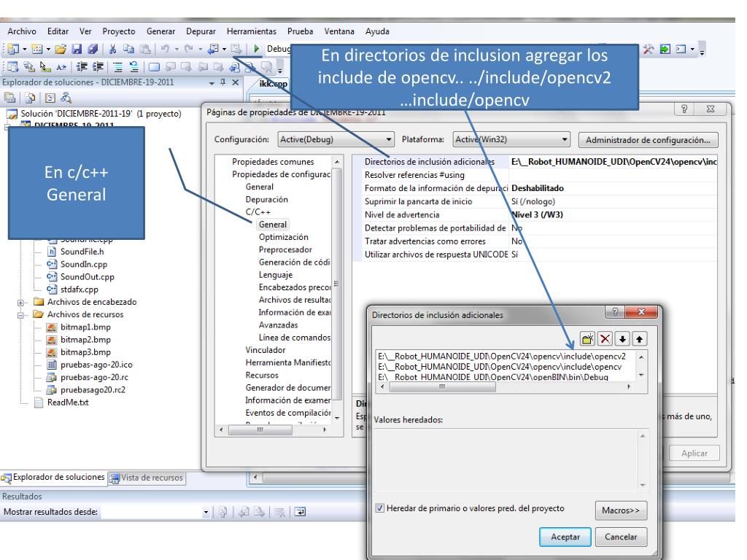Viewport: 747px width, 560px height.
Task: Click the Nivel de advertencia property row
Action: click(x=535, y=215)
